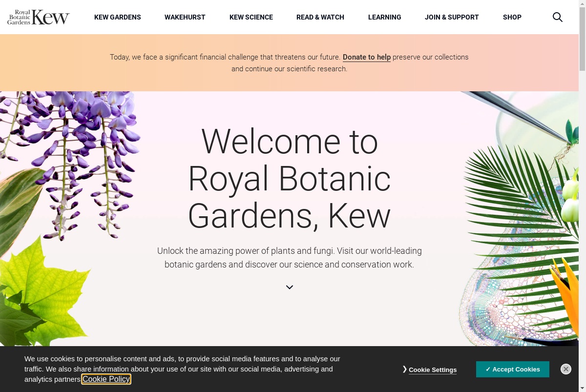This screenshot has width=586, height=392.
Task: Open the Learning menu
Action: tap(385, 17)
